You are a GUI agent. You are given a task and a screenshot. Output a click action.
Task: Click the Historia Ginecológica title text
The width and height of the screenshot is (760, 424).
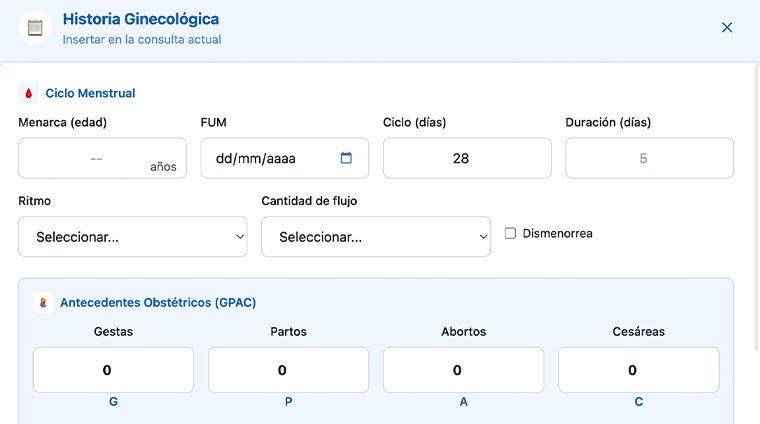(x=140, y=19)
